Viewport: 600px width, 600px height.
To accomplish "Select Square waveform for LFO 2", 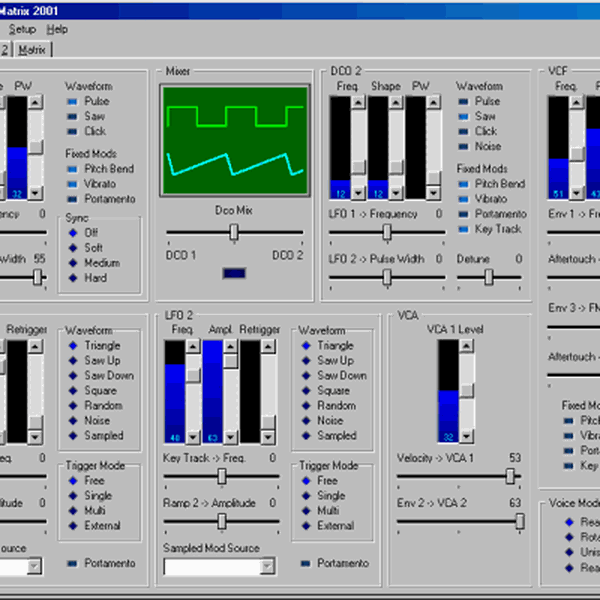I will (305, 391).
